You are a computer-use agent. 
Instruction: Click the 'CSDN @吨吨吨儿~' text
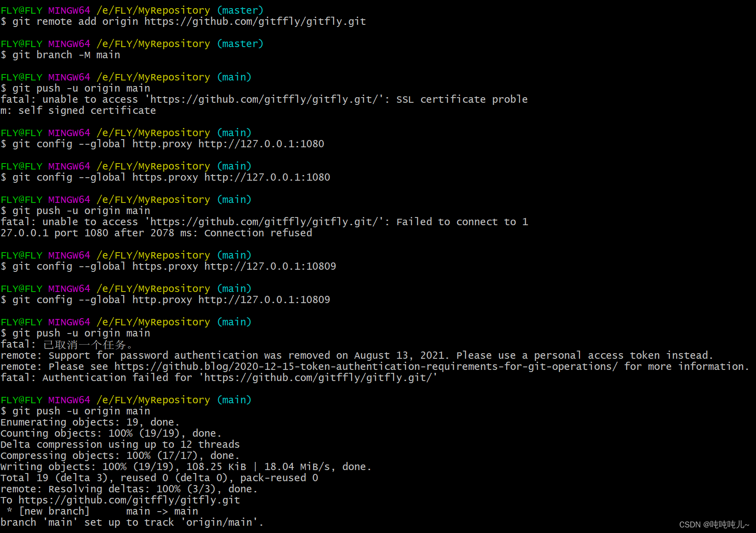[714, 524]
